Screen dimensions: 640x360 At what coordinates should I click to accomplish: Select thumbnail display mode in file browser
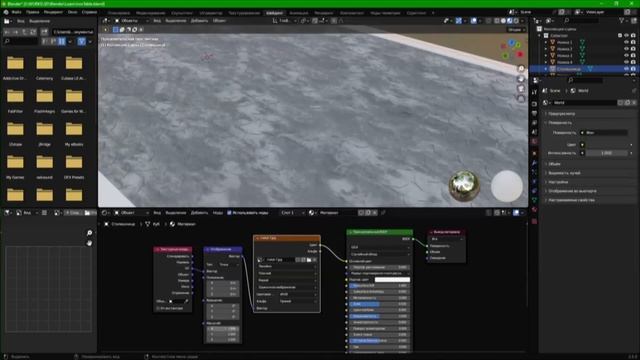tap(62, 41)
